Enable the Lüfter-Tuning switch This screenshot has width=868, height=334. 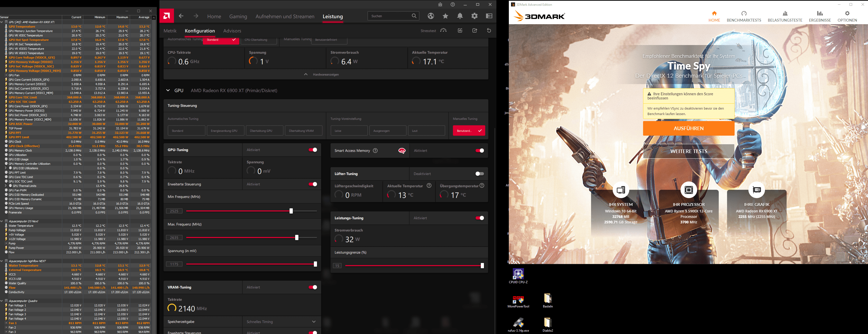480,174
